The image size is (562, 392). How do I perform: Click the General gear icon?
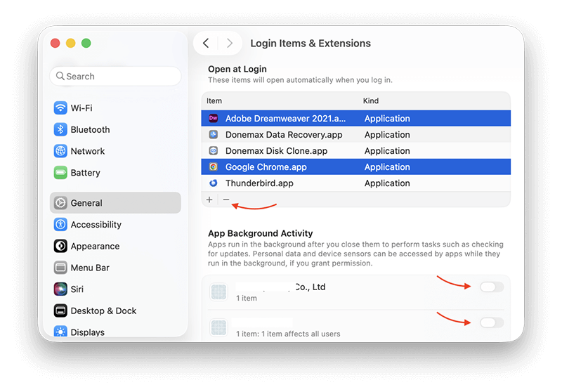pos(60,203)
